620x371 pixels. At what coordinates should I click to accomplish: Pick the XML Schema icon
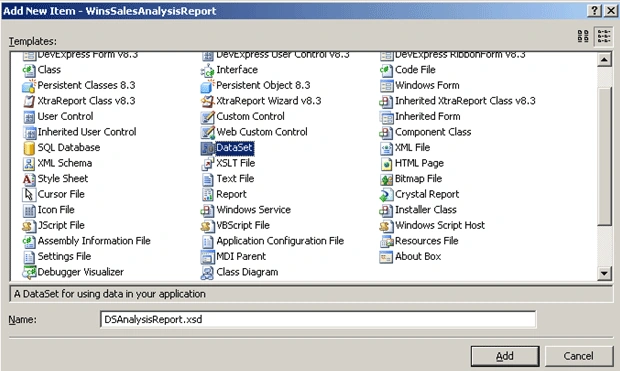click(x=29, y=163)
